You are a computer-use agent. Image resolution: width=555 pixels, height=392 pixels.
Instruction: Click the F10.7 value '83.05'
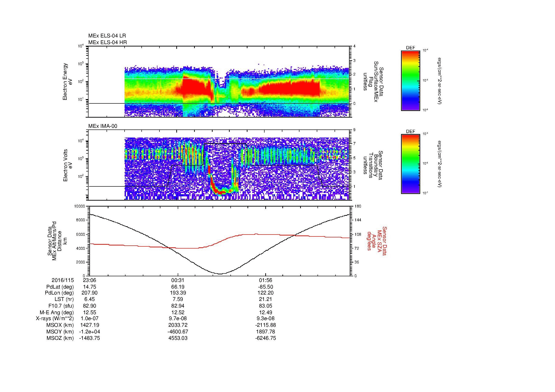(x=266, y=306)
